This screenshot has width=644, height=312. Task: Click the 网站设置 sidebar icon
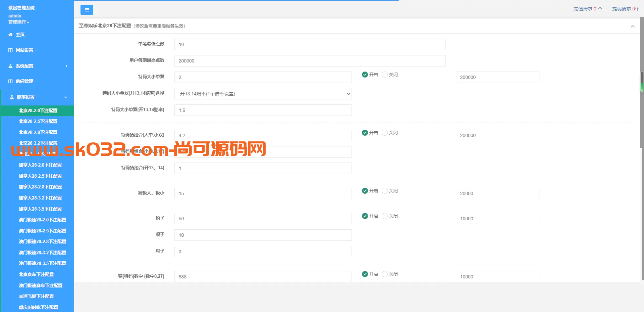pos(10,50)
